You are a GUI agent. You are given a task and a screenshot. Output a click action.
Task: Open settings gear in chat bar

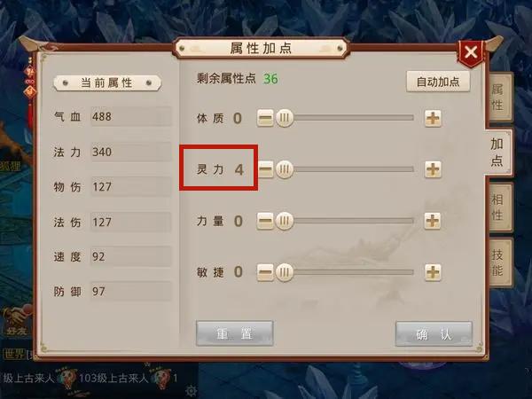tap(192, 391)
